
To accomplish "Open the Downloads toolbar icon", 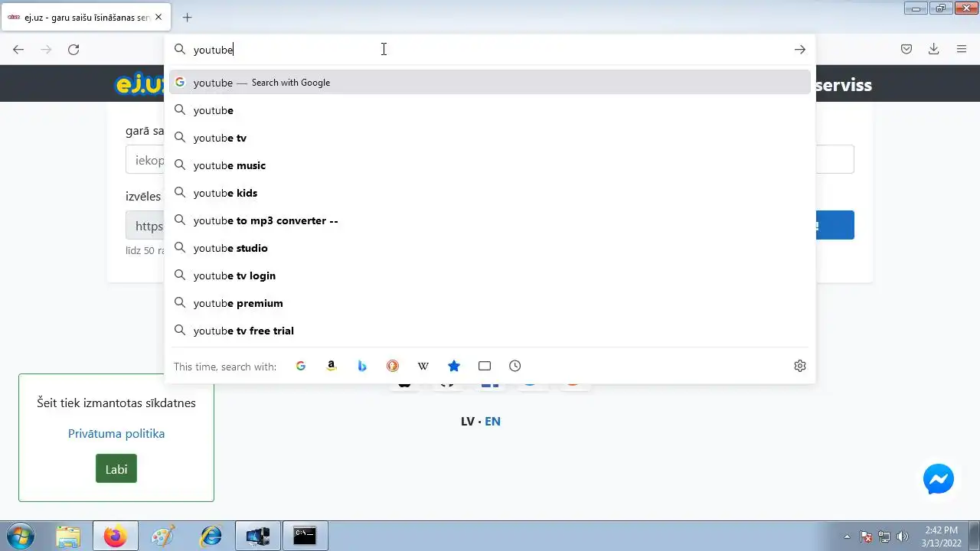I will pos(934,50).
